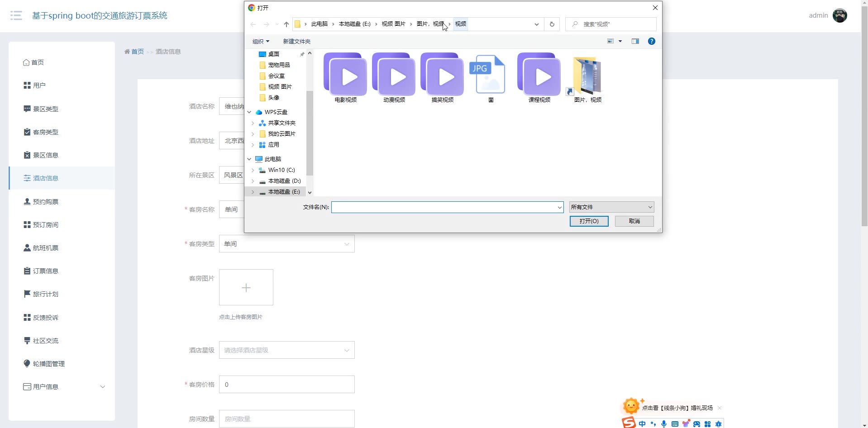Image resolution: width=868 pixels, height=428 pixels.
Task: Open 航班机票 in the sidebar
Action: pyautogui.click(x=62, y=248)
